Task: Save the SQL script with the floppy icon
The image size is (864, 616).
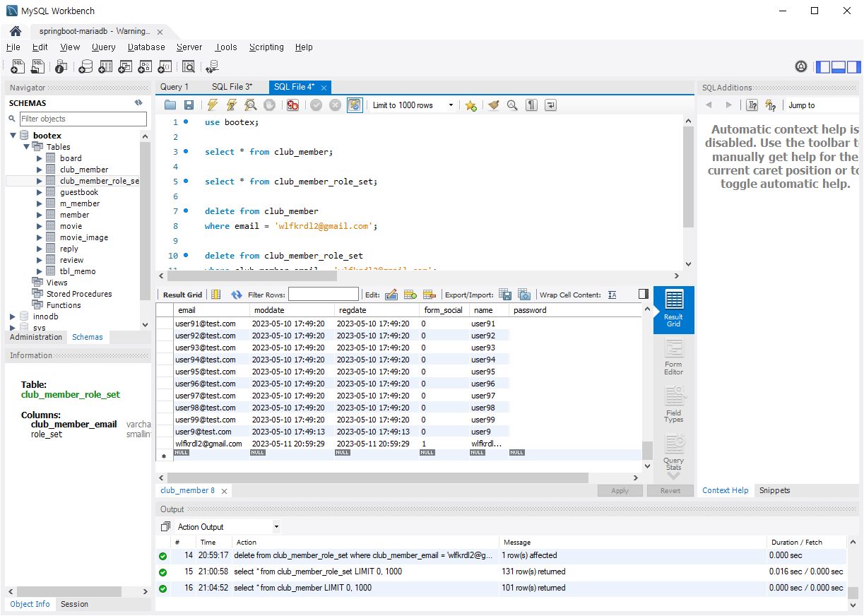Action: click(189, 105)
